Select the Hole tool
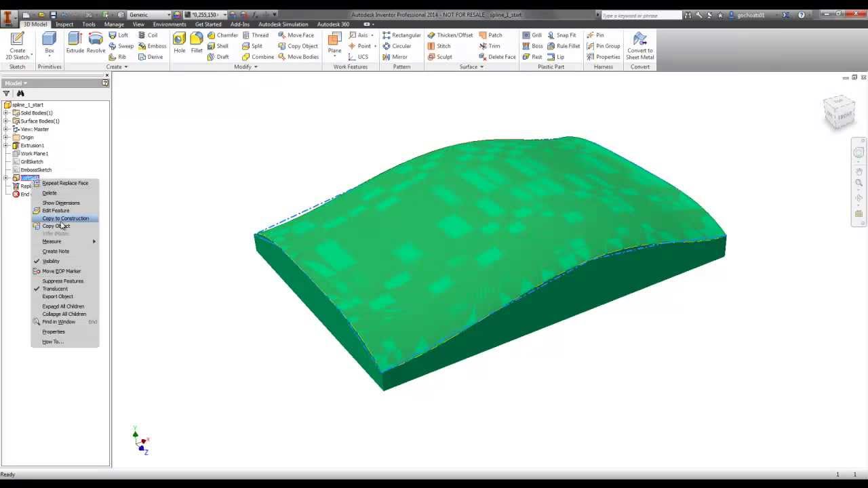 point(179,43)
